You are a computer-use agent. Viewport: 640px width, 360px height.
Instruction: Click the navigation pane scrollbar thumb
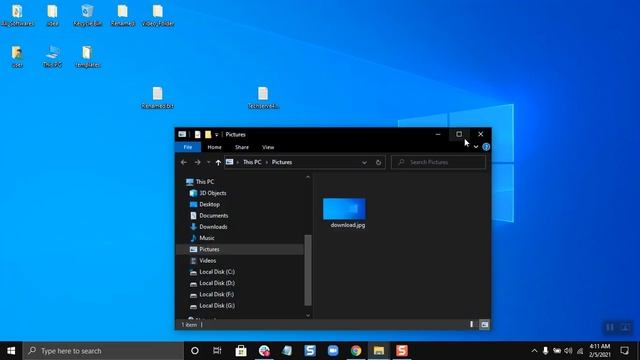click(308, 270)
